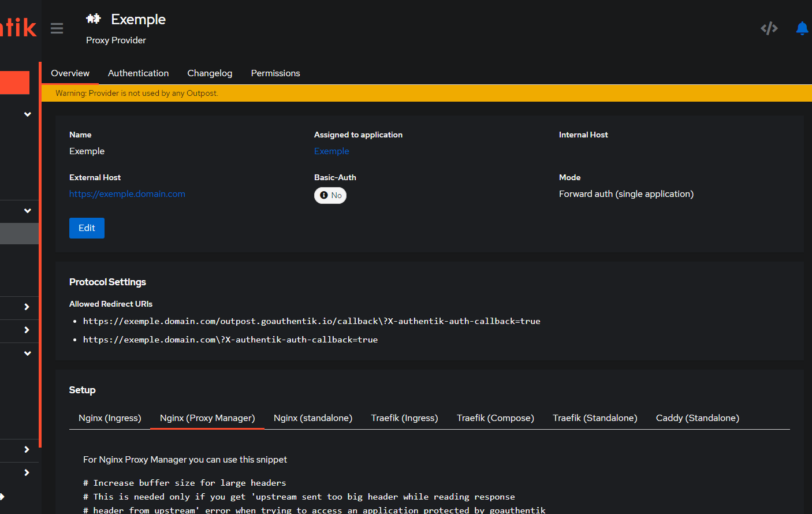
Task: Go to the Permissions tab
Action: coord(275,73)
